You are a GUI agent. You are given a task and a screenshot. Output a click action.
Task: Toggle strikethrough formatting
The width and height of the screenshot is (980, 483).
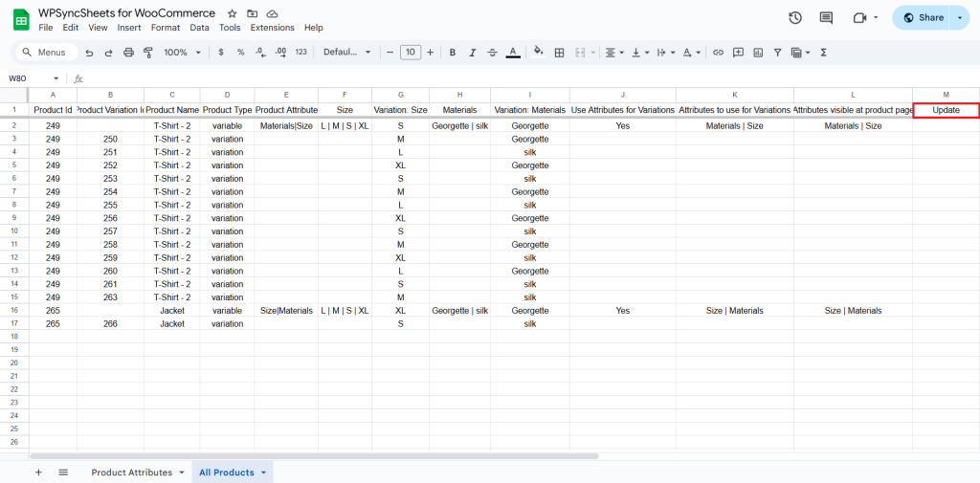pos(492,53)
